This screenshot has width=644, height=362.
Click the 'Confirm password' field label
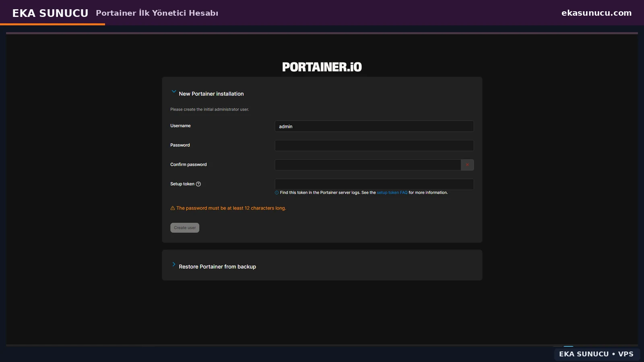point(188,165)
